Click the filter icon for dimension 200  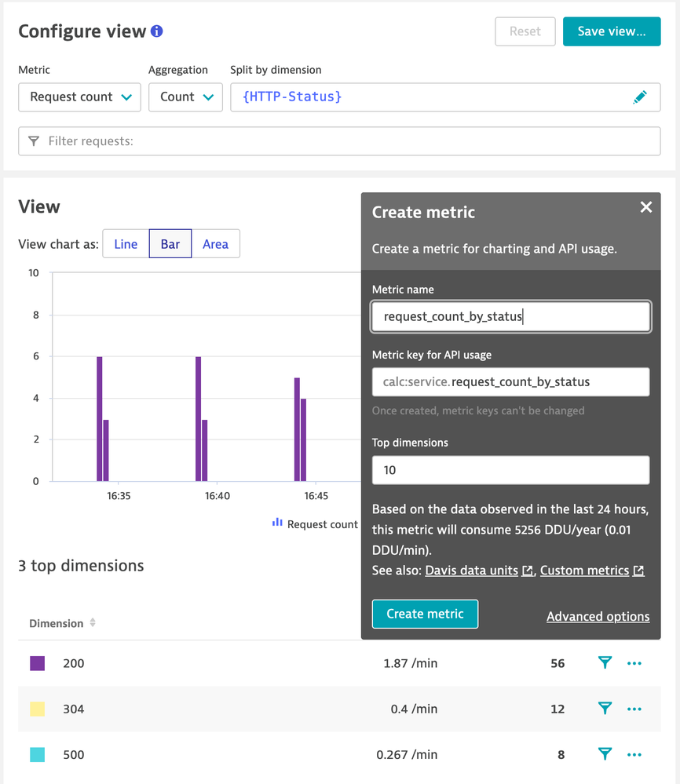click(605, 663)
